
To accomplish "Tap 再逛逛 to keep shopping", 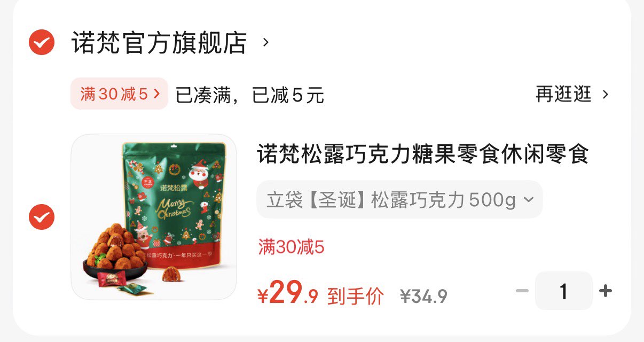I will (563, 95).
